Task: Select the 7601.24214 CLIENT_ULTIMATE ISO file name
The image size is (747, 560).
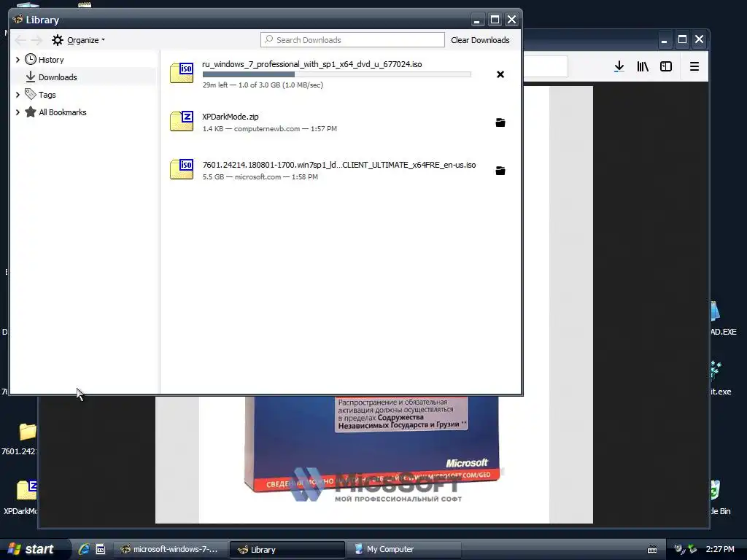Action: pyautogui.click(x=339, y=165)
